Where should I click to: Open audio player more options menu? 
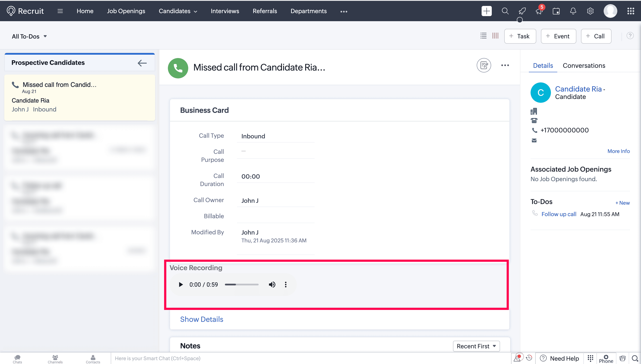point(286,285)
